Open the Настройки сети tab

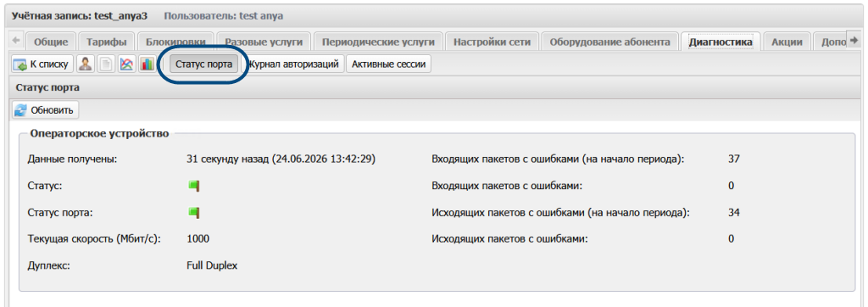492,42
